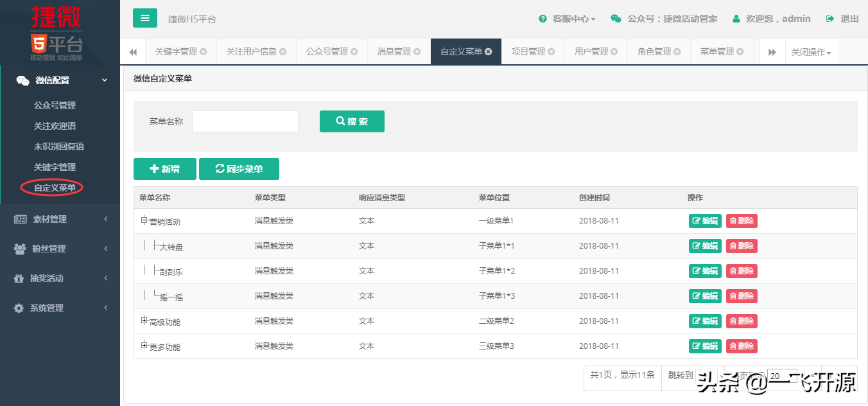Click the 系统管理 gear icon in sidebar
The width and height of the screenshot is (868, 406).
tap(19, 308)
